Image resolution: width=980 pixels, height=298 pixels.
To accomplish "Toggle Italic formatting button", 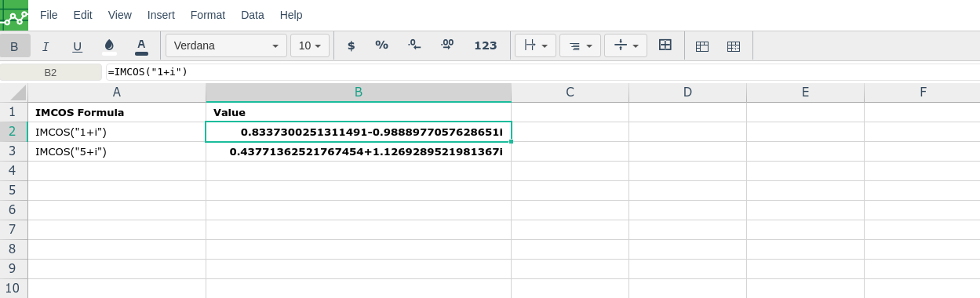I will tap(46, 45).
